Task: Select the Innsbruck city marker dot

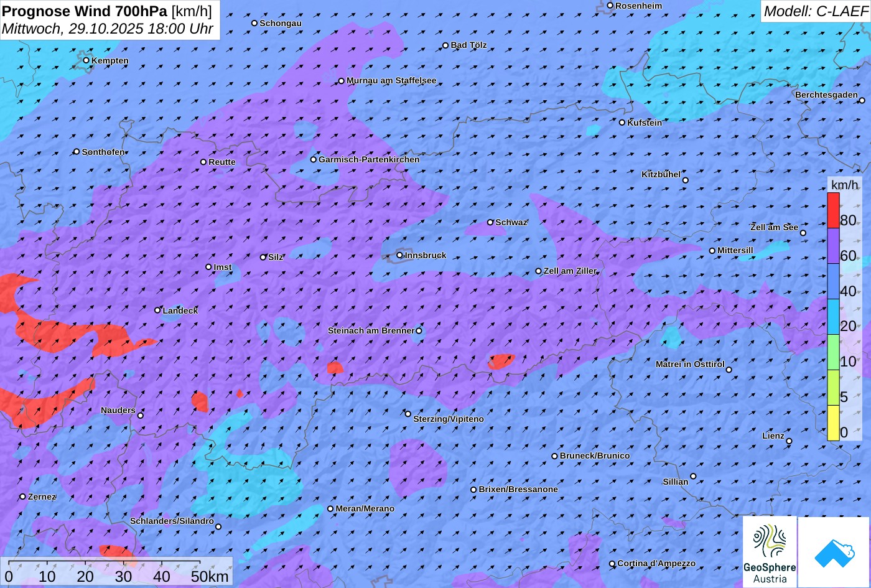Action: pos(399,255)
